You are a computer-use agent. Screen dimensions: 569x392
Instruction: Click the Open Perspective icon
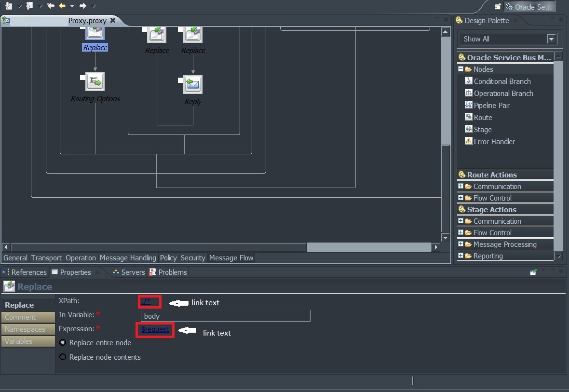498,7
